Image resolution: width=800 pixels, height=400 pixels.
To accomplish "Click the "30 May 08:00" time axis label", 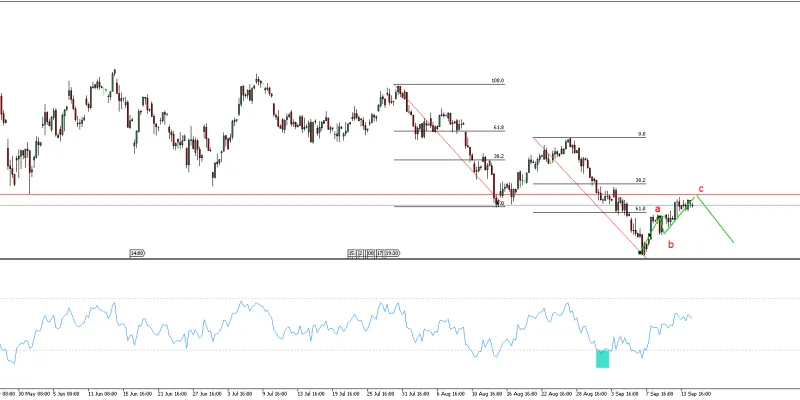I will 34,394.
